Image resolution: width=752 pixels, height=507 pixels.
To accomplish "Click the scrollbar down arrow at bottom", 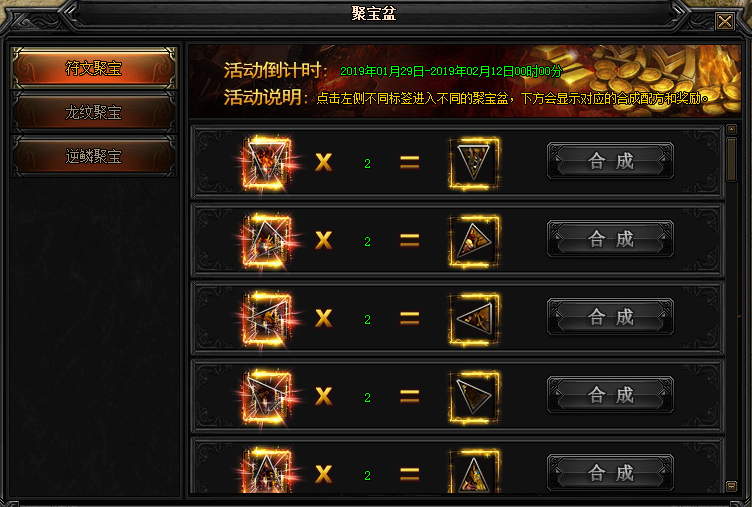I will [731, 486].
